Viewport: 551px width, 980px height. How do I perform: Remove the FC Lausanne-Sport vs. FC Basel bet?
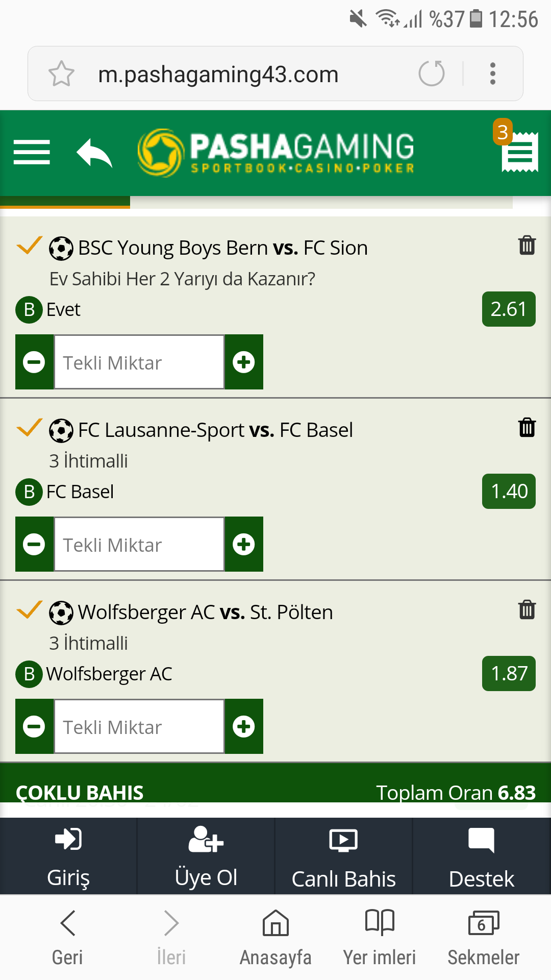coord(527,427)
